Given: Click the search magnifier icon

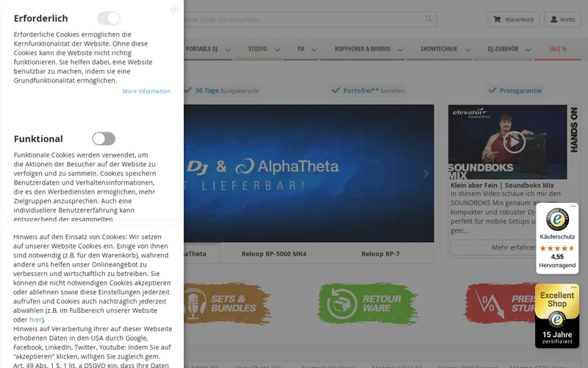Looking at the screenshot, I should (x=429, y=19).
